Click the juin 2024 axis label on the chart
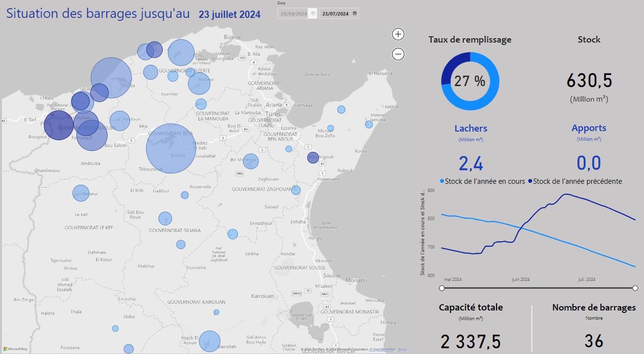Screen dimensions: 644x354 click(x=521, y=279)
